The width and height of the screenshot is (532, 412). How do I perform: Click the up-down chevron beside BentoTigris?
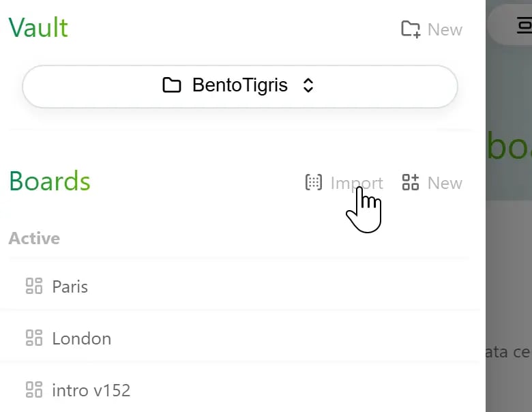click(308, 85)
